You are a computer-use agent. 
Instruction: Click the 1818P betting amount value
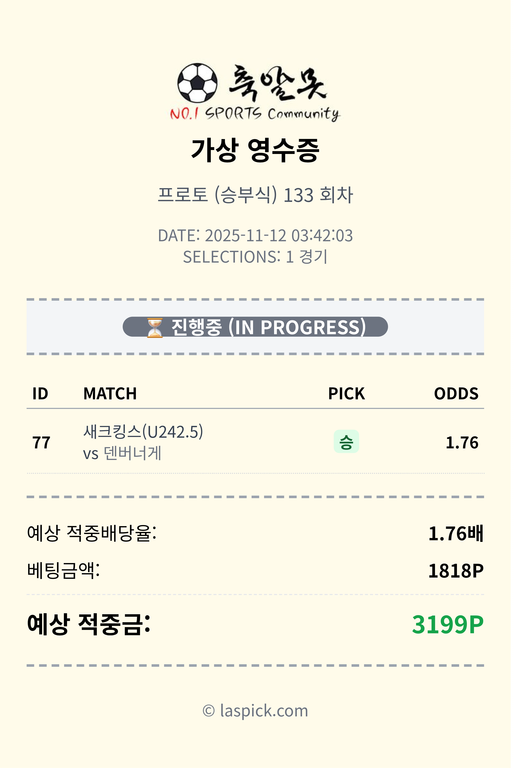[455, 571]
